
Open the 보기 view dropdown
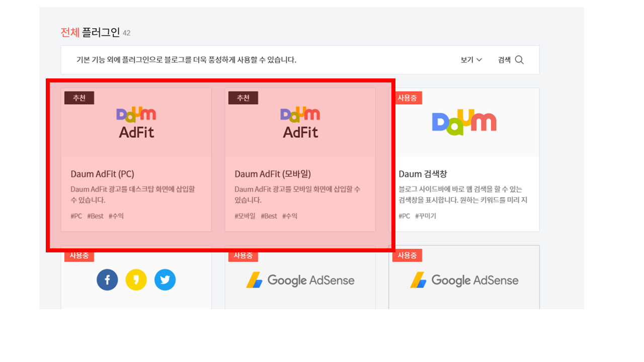pyautogui.click(x=471, y=60)
